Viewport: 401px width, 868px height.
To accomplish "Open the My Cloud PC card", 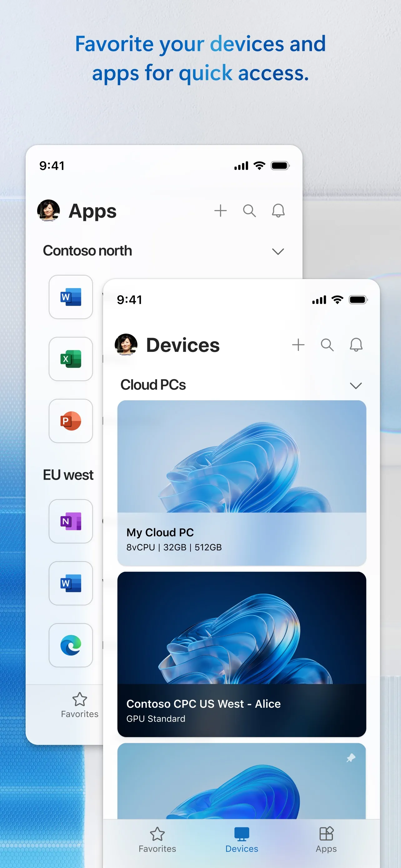I will (242, 483).
